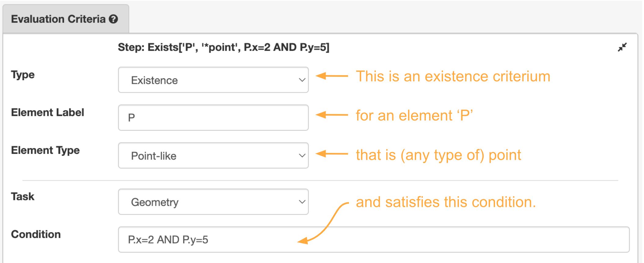Open the Task dropdown showing Geometry
The image size is (644, 263).
213,202
